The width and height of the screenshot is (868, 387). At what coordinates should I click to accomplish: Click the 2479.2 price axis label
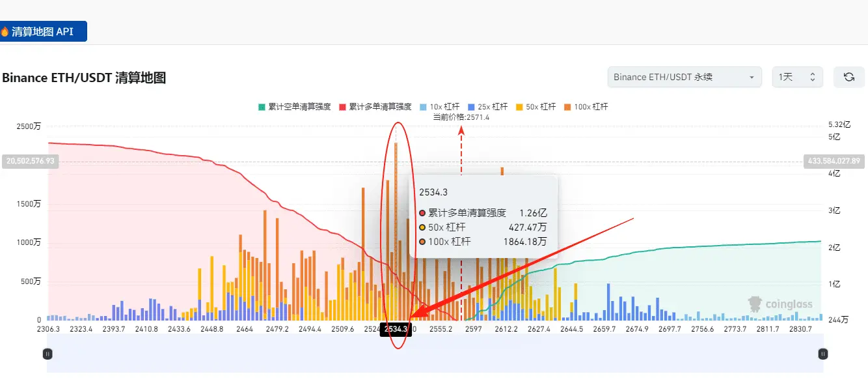coord(277,329)
